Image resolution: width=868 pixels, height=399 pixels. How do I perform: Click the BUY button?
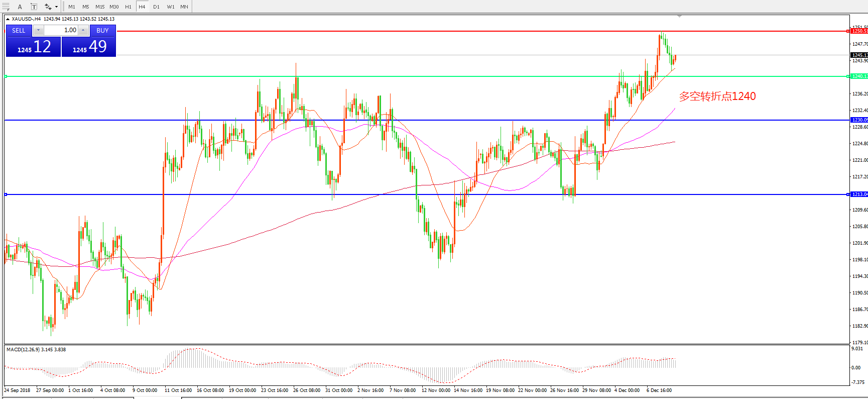(x=102, y=31)
